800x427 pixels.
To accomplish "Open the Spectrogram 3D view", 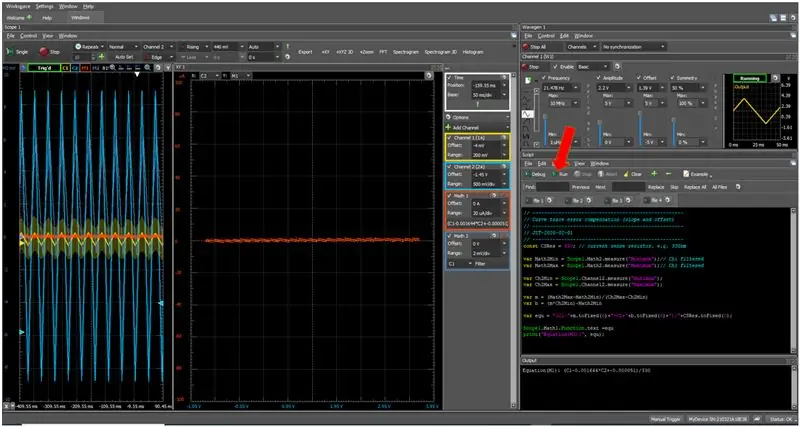I will [441, 52].
